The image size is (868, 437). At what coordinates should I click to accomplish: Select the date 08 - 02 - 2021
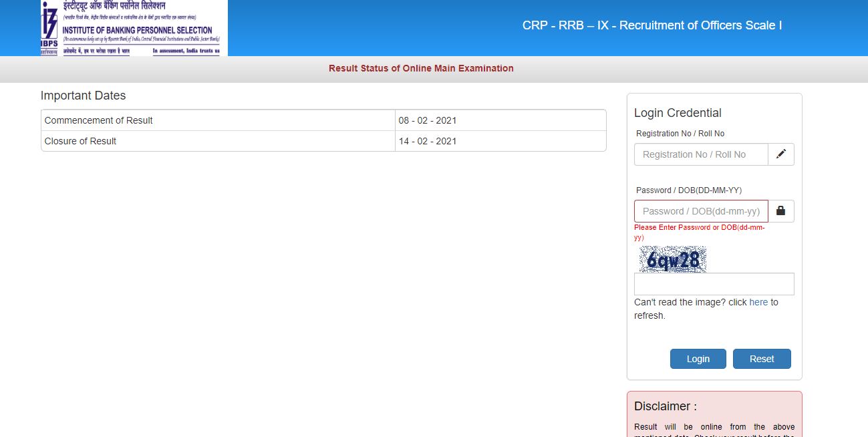[428, 120]
